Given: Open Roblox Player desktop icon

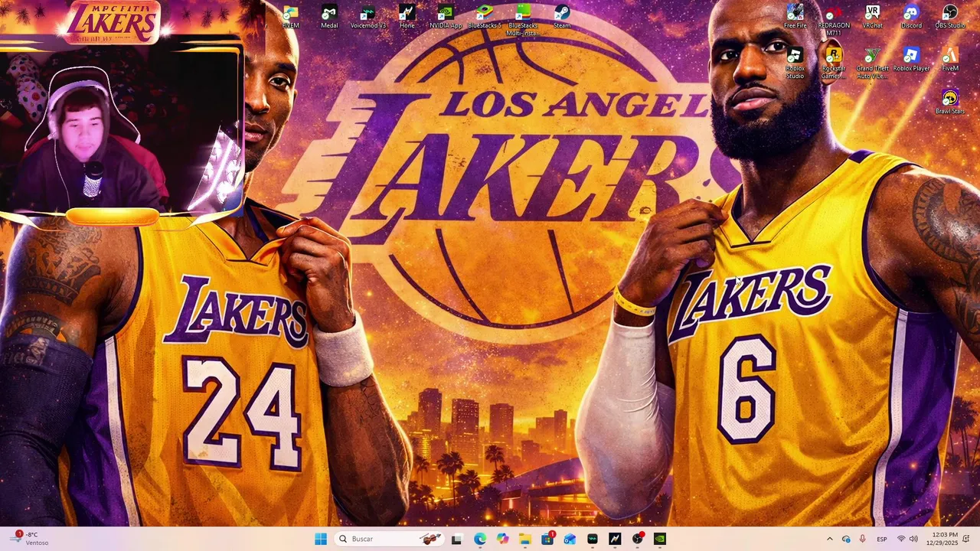Looking at the screenshot, I should click(x=911, y=60).
